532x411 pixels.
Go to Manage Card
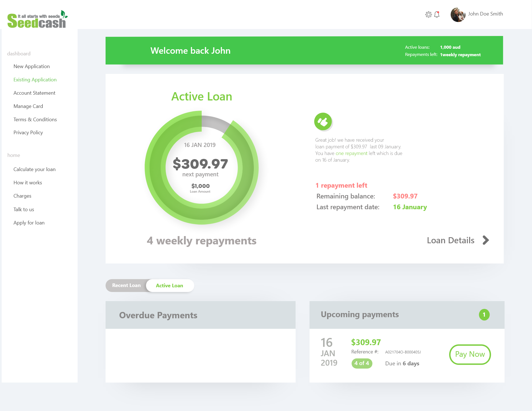click(x=28, y=106)
